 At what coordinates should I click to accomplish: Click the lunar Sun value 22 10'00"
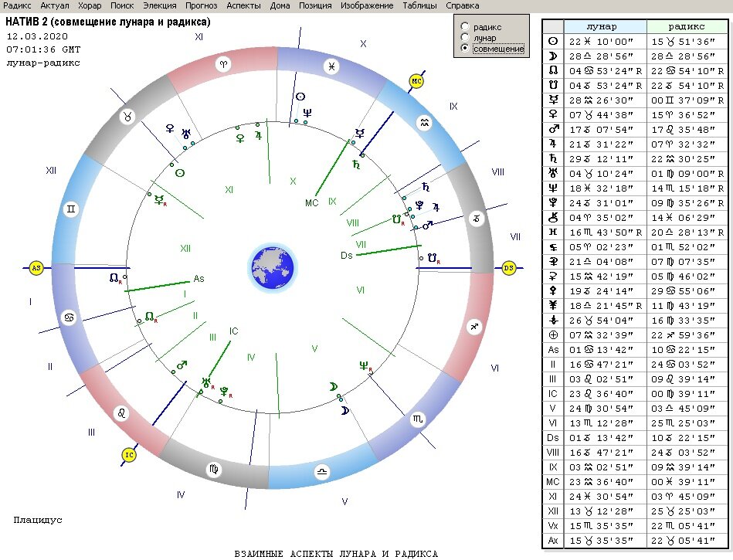tap(601, 42)
